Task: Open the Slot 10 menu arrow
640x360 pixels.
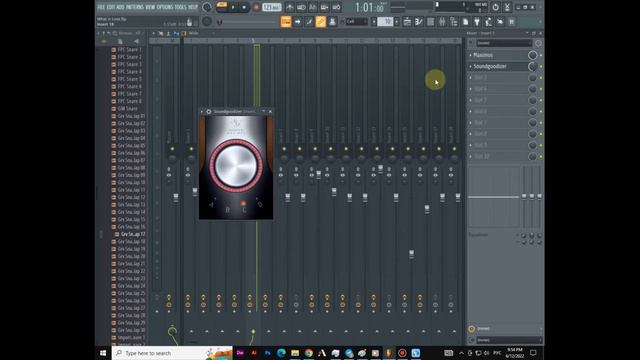Action: coord(470,156)
